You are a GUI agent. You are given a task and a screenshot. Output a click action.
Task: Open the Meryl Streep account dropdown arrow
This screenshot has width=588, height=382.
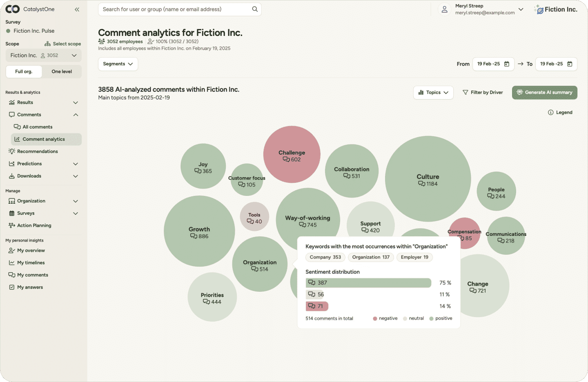tap(521, 9)
